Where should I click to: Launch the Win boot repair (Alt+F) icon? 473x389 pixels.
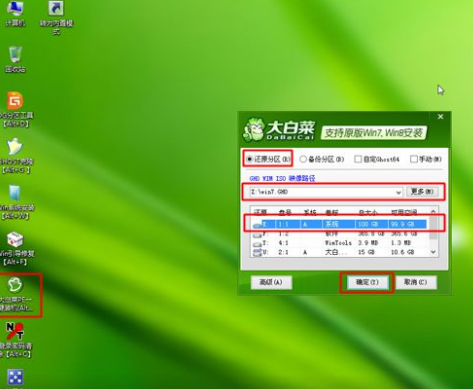[16, 248]
